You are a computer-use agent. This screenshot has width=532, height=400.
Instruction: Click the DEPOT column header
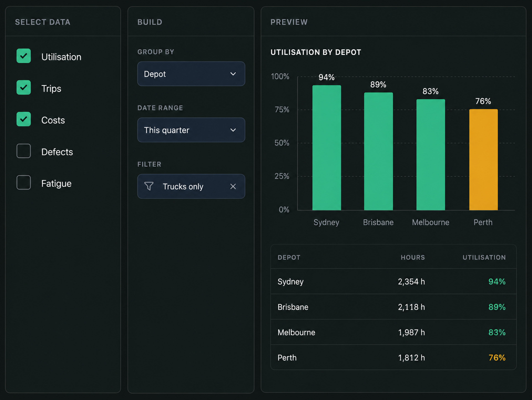tap(289, 257)
